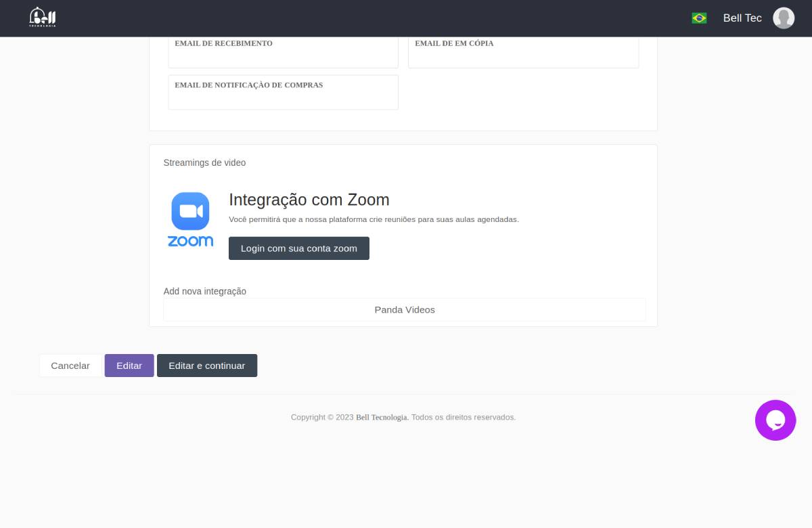This screenshot has height=528, width=812.
Task: Open the purple chat bubble widget
Action: (775, 420)
